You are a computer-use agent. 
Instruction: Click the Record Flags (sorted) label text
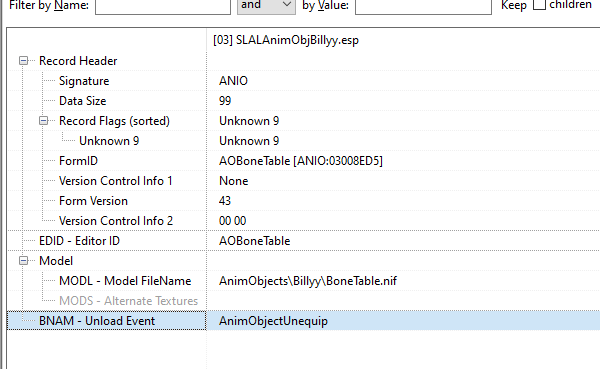[114, 121]
